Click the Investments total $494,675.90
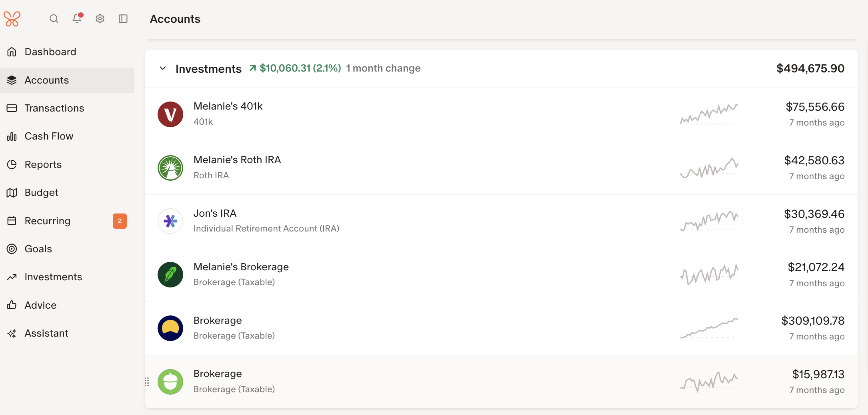This screenshot has height=415, width=868. click(x=810, y=68)
